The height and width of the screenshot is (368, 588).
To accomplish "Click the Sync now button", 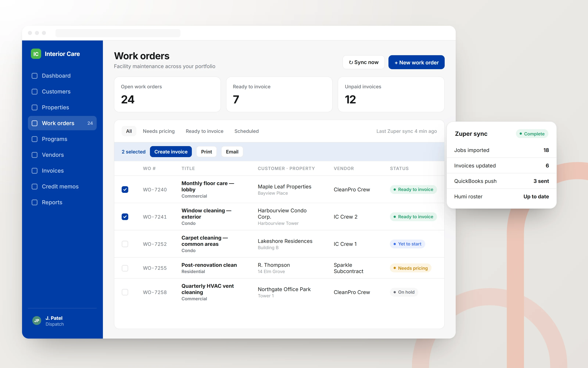I will pos(363,62).
